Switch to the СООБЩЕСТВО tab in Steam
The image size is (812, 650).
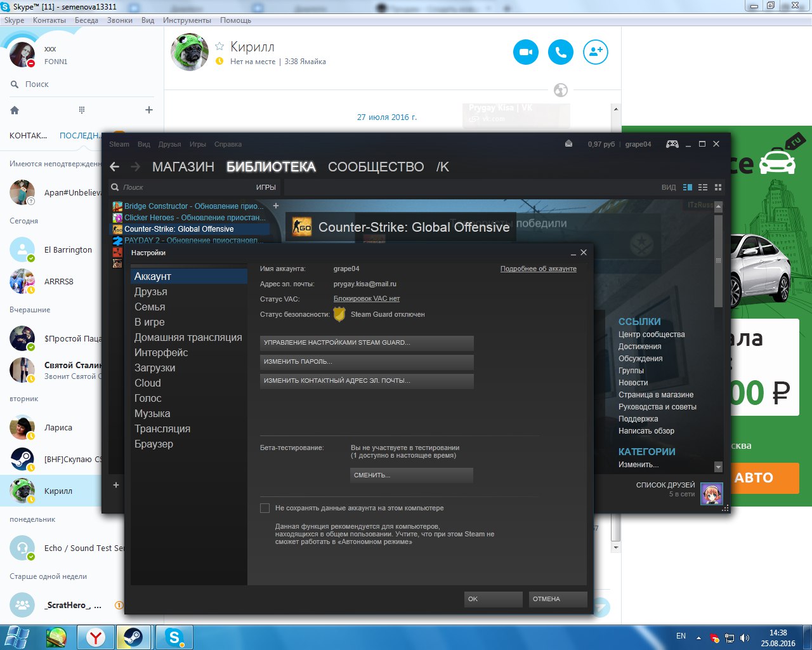(376, 167)
